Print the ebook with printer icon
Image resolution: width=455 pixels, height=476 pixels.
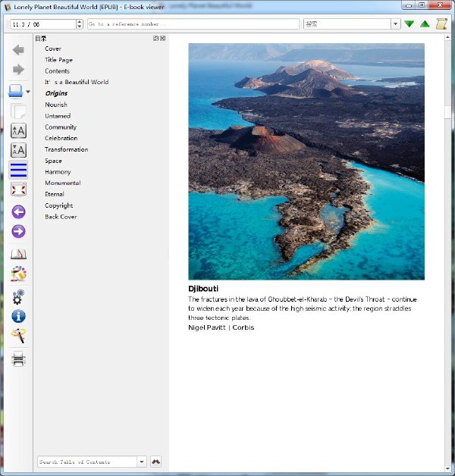pos(18,359)
